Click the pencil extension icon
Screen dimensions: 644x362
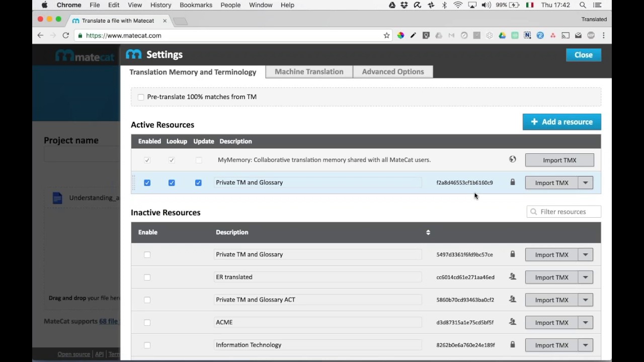coord(413,36)
